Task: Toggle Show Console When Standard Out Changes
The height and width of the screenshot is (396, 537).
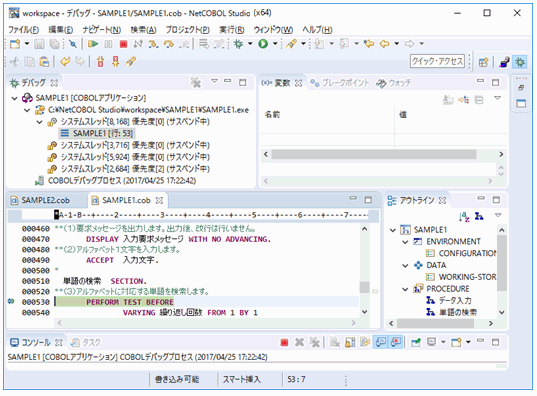Action: 380,342
